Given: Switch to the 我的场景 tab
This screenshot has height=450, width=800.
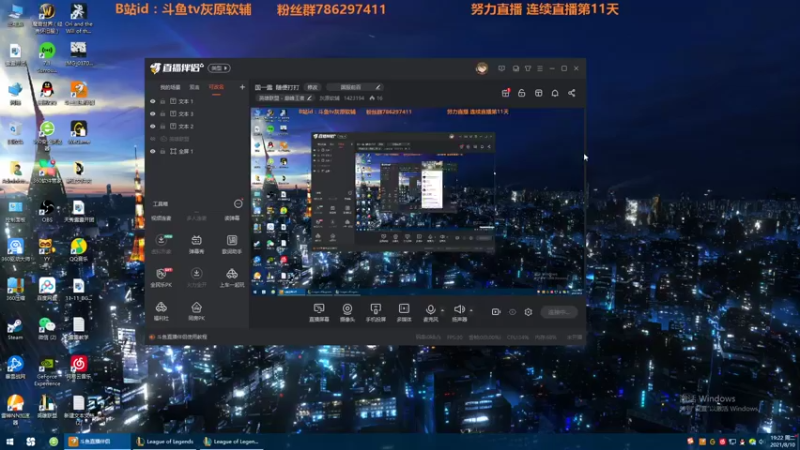Looking at the screenshot, I should (x=170, y=87).
